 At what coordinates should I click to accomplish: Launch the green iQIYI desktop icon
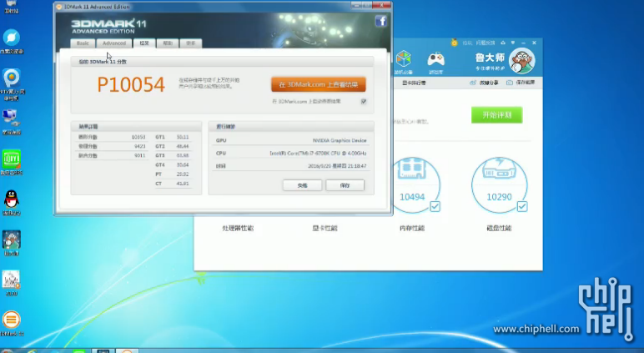(12, 159)
